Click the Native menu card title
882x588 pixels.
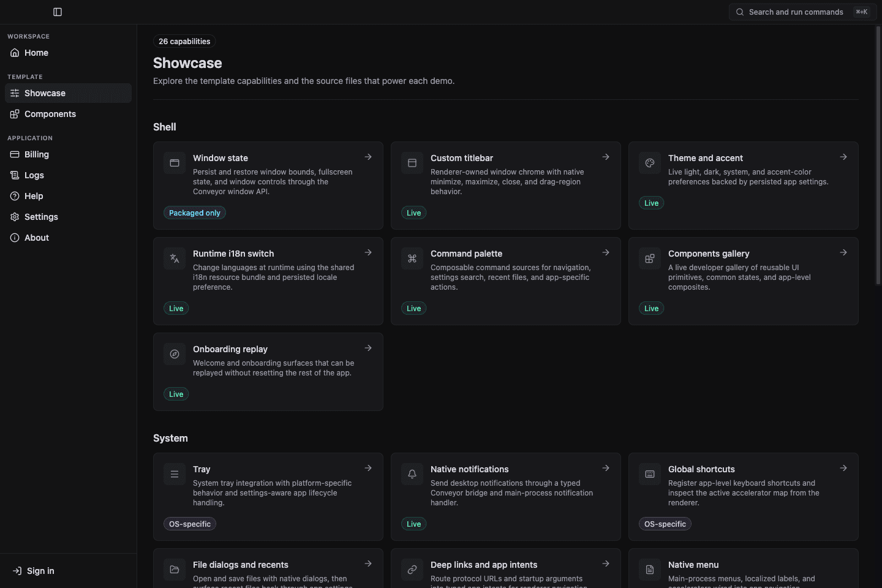click(693, 565)
